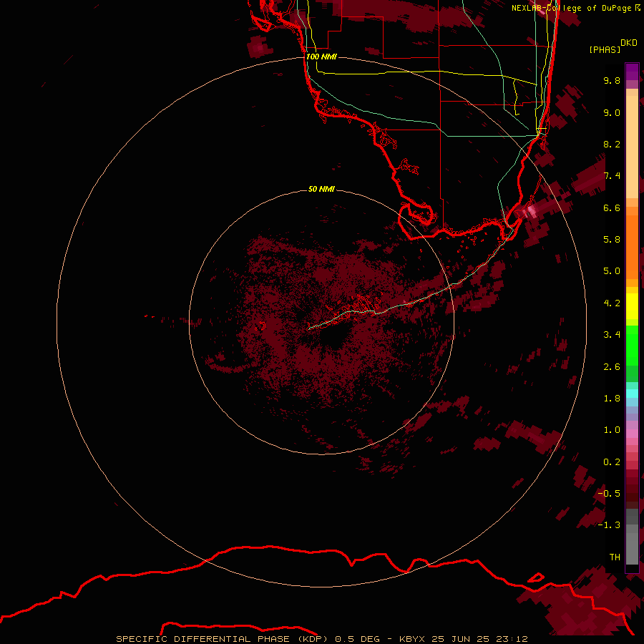Viewport: 644px width, 644px height.
Task: Select the 6.6 scale value
Action: click(612, 208)
